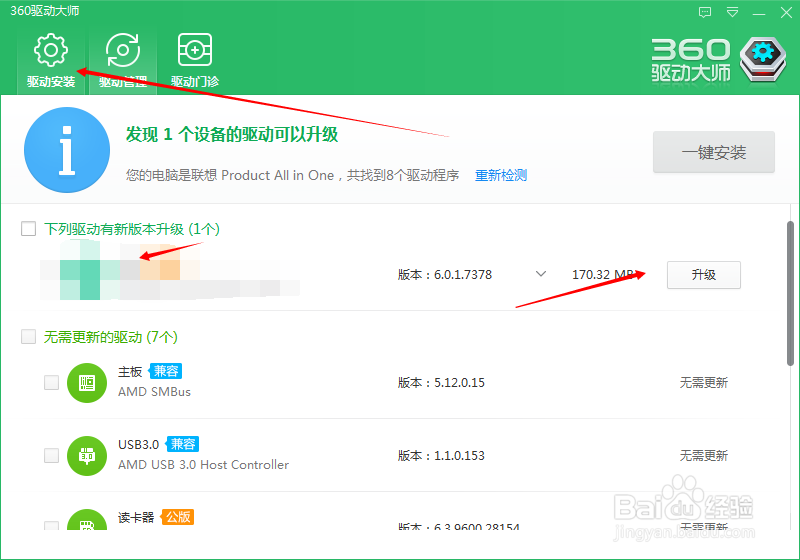Open the 驱动安装 gear icon tab
This screenshot has width=800, height=560.
pyautogui.click(x=51, y=60)
